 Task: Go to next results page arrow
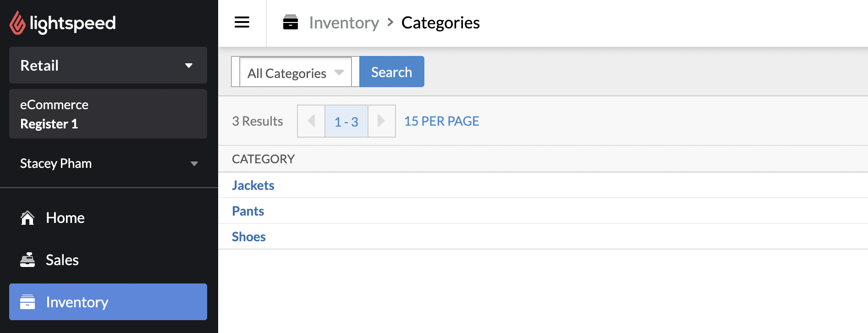coord(381,121)
